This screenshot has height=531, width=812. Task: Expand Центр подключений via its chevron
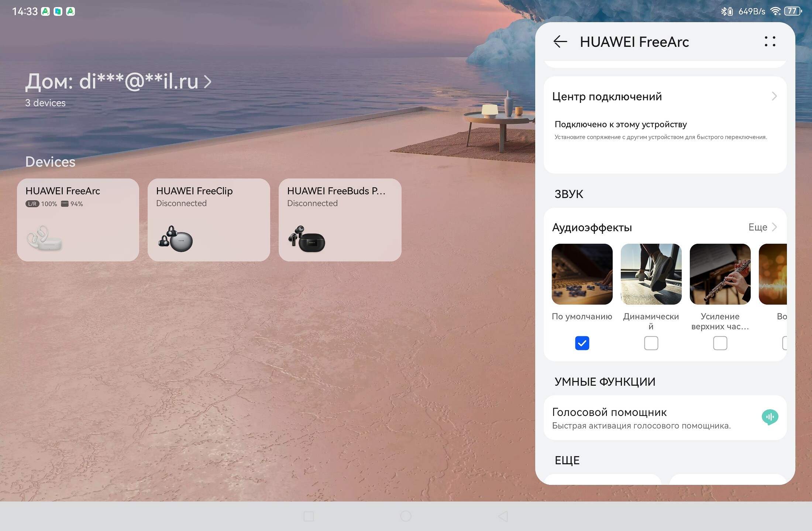(774, 96)
